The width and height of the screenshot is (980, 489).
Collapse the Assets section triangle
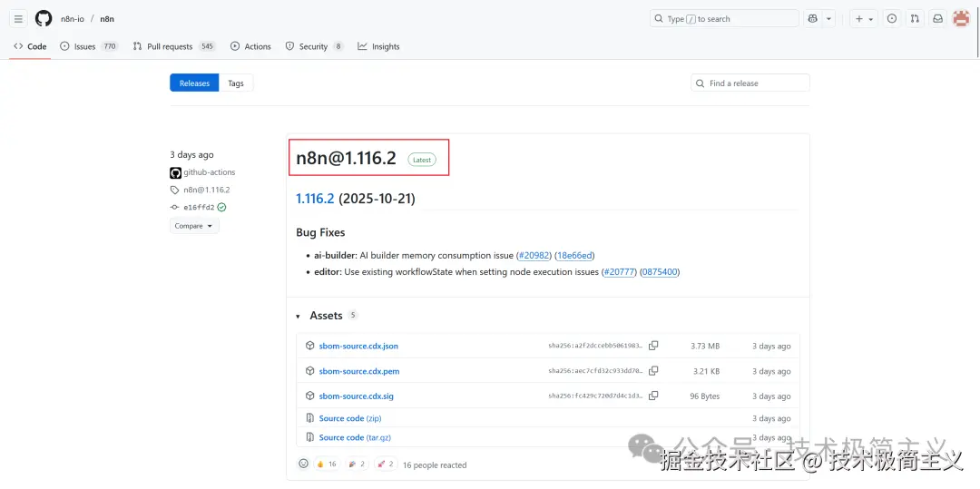(x=299, y=317)
